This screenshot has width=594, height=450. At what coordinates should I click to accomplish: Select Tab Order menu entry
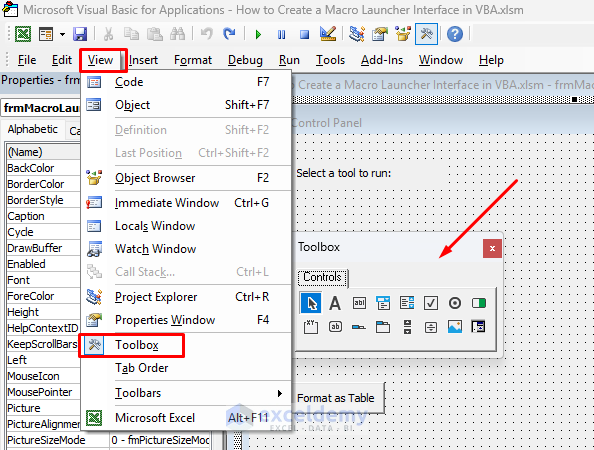click(186, 368)
